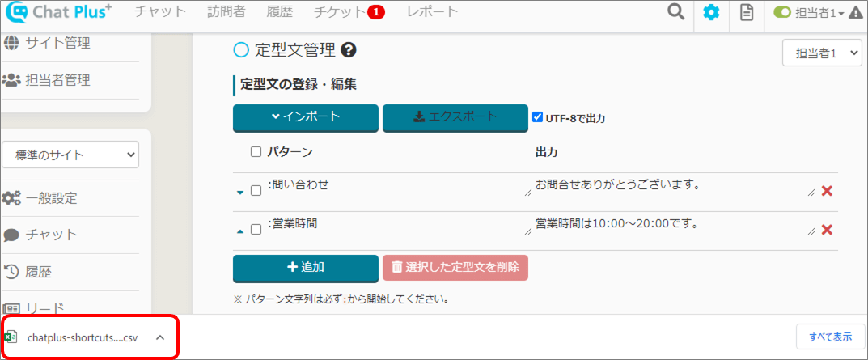The width and height of the screenshot is (868, 360).
Task: Open the チケット menu
Action: coord(339,12)
